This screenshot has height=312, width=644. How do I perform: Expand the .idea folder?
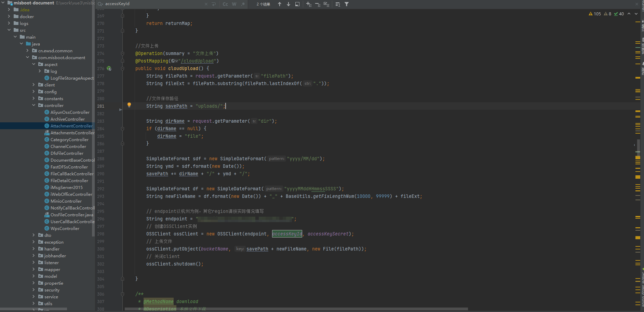pos(9,10)
